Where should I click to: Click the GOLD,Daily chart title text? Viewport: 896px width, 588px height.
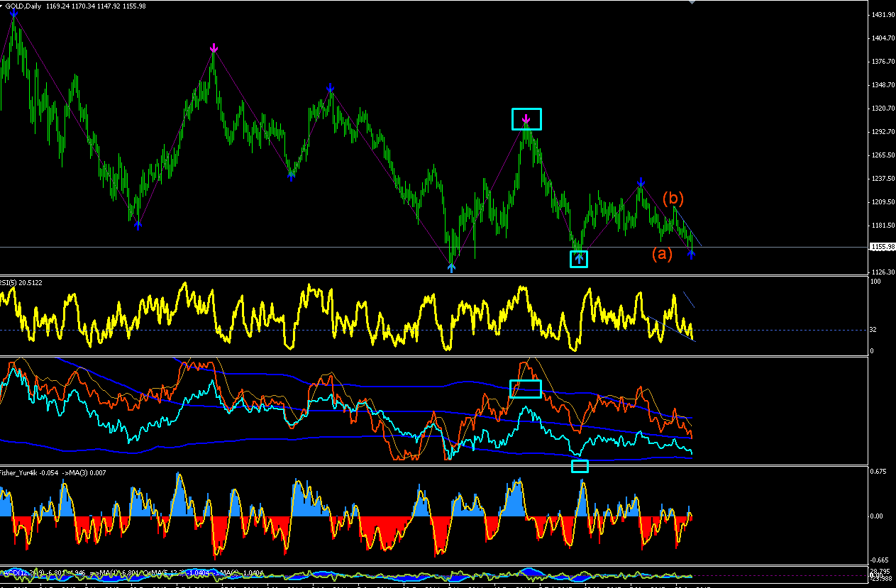[x=26, y=6]
